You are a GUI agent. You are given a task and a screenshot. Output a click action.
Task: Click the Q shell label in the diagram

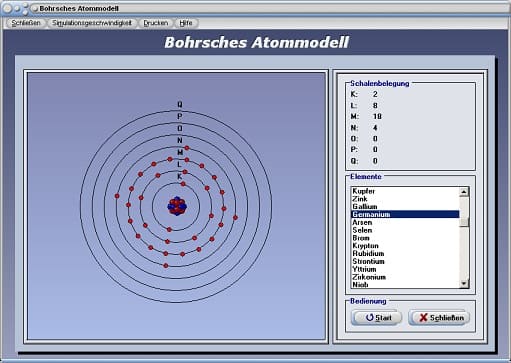[x=180, y=105]
